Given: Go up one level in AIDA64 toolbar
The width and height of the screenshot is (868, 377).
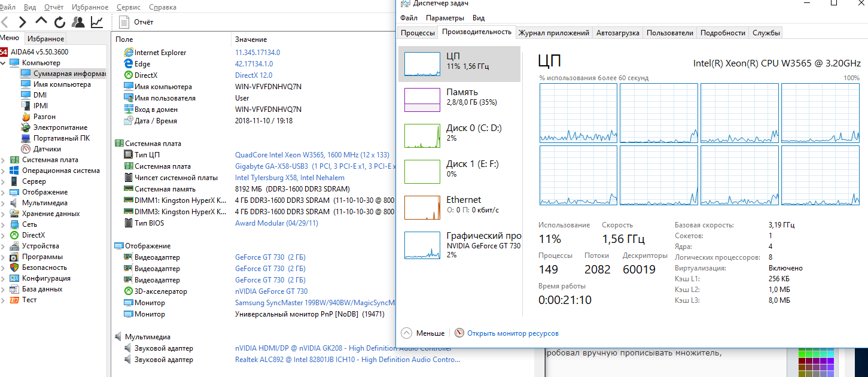Looking at the screenshot, I should coord(41,22).
